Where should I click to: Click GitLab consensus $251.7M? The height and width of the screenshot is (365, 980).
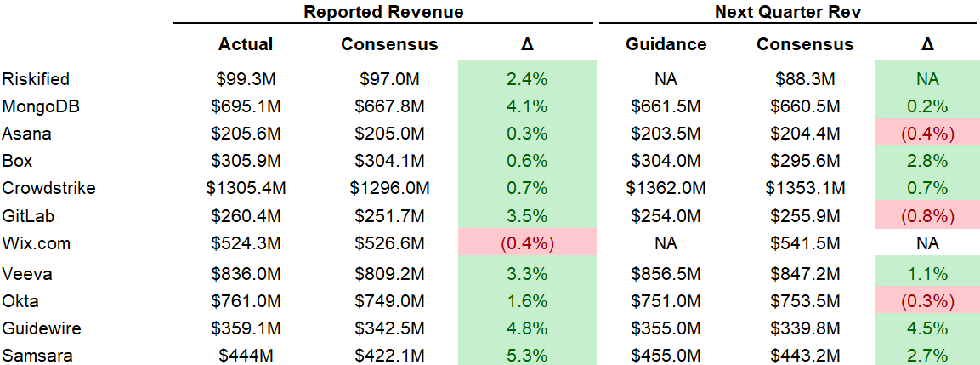(390, 215)
